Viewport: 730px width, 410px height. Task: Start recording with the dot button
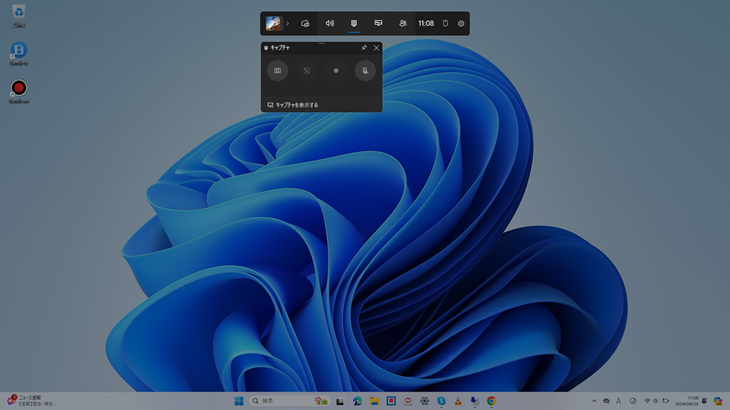coord(336,71)
